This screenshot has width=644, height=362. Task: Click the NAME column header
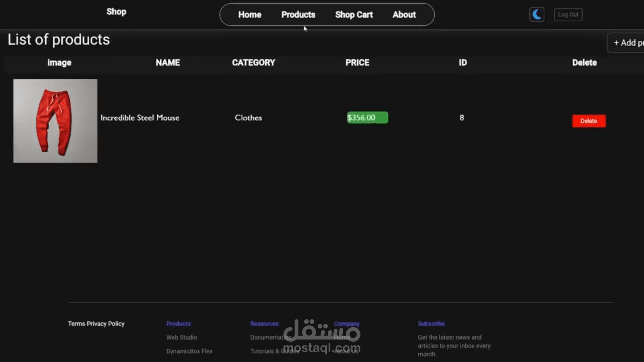point(168,63)
